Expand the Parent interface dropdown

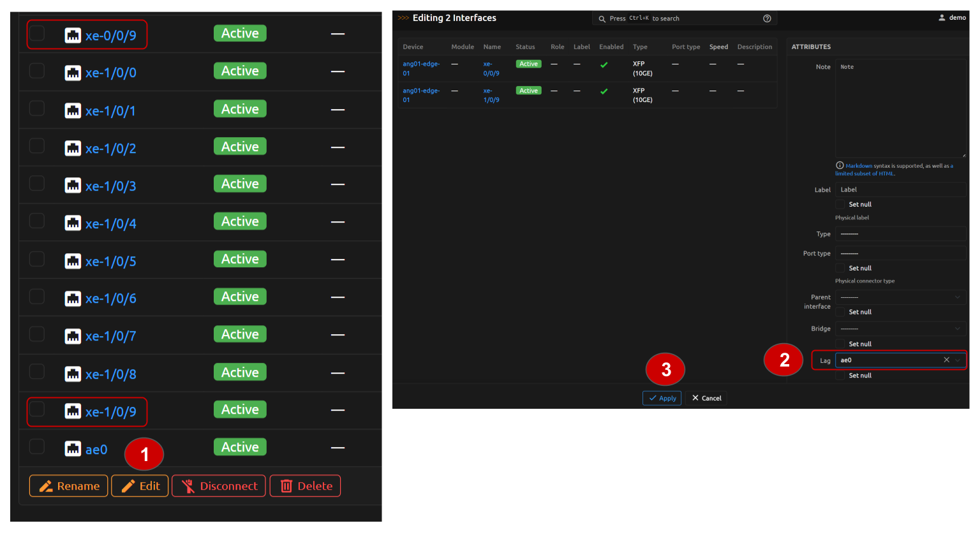tap(900, 297)
